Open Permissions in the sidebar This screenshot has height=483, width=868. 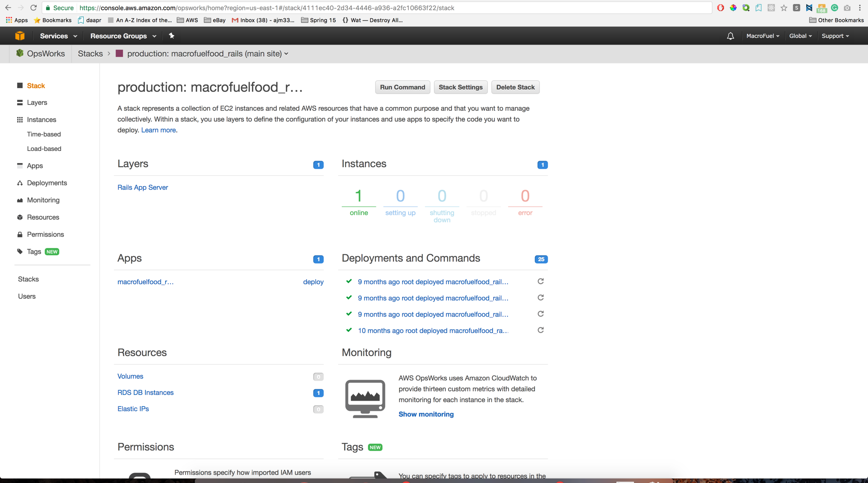coord(45,234)
